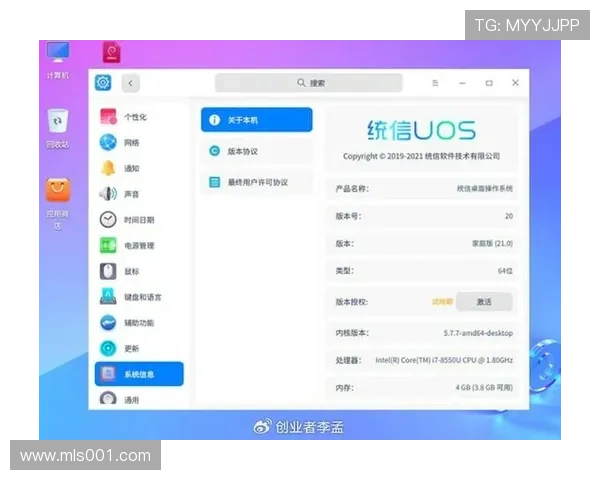Open the red document icon on desktop
Screen dimensions: 600x480
coord(111,52)
